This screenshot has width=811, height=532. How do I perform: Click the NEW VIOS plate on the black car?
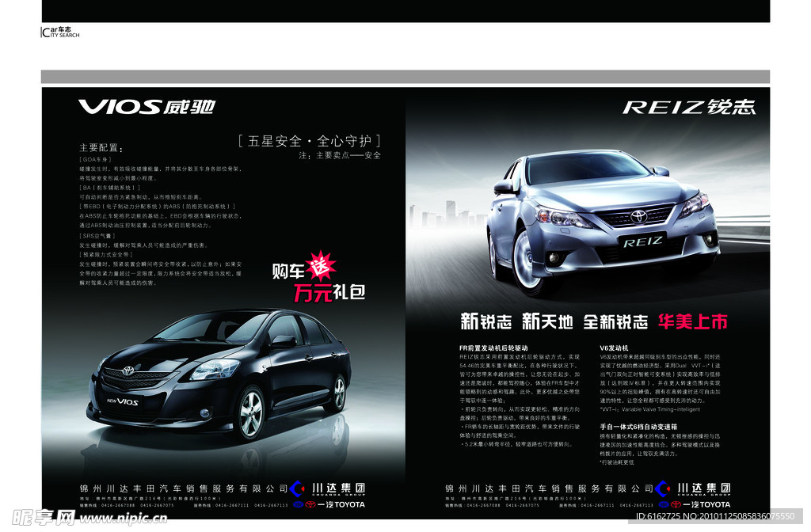click(x=123, y=401)
